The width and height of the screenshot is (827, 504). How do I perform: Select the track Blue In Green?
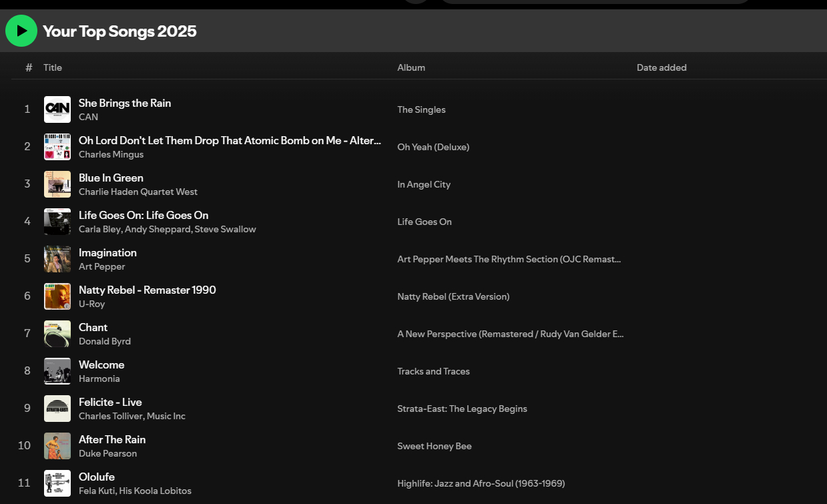(111, 178)
